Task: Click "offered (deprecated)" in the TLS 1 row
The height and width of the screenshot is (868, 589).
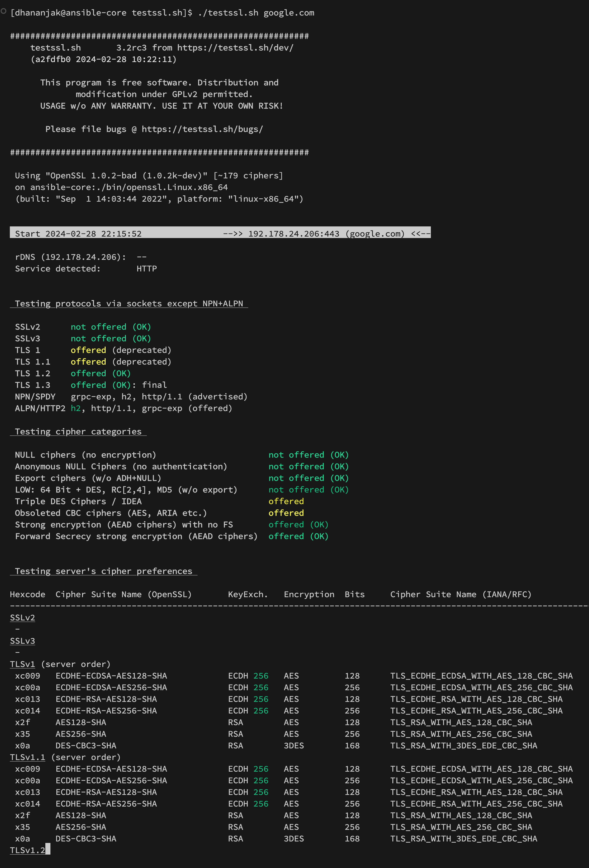Action: [121, 350]
